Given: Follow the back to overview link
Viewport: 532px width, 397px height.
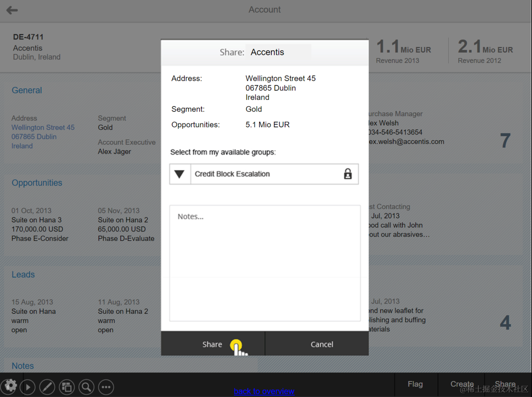Looking at the screenshot, I should pyautogui.click(x=264, y=391).
